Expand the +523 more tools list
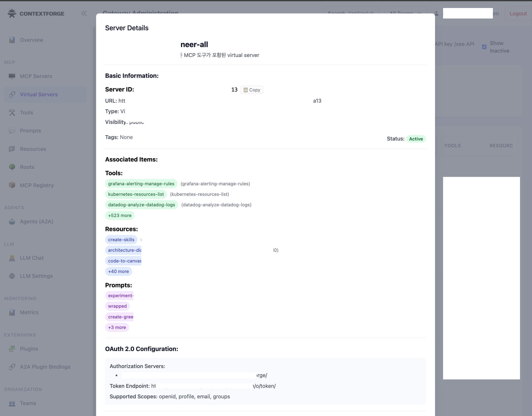Image resolution: width=532 pixels, height=416 pixels. 120,215
